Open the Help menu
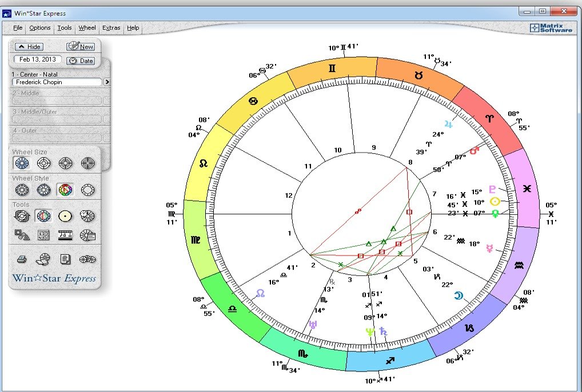Screen dimensions: 582x392 pyautogui.click(x=133, y=28)
